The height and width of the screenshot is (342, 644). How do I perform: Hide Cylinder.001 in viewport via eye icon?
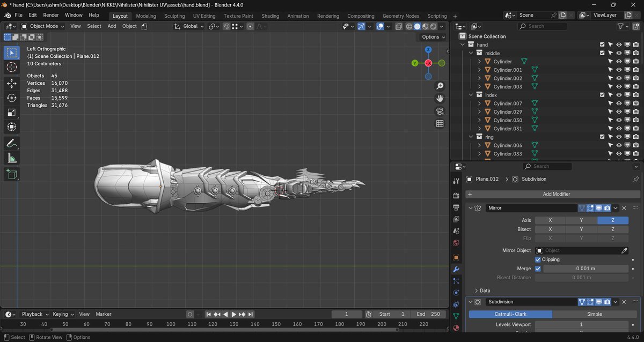point(619,70)
